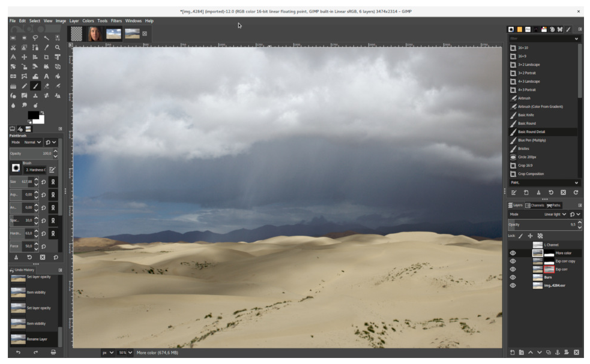
Task: Switch to the Channels tab
Action: (x=535, y=205)
